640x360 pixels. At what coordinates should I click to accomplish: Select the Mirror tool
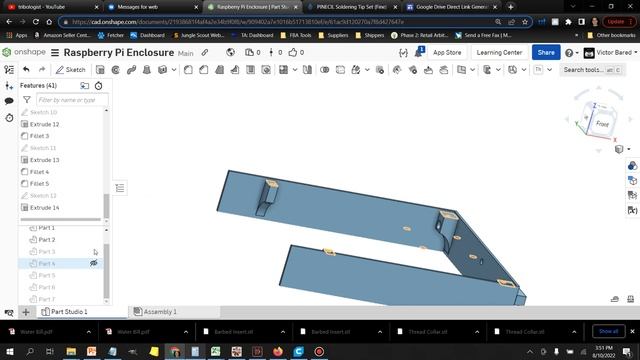(307, 70)
